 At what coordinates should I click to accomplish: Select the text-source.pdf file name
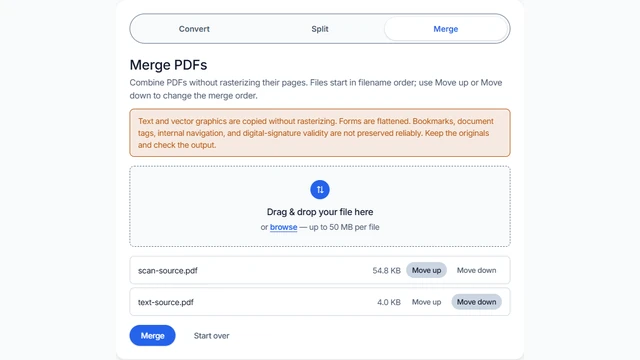(x=166, y=302)
